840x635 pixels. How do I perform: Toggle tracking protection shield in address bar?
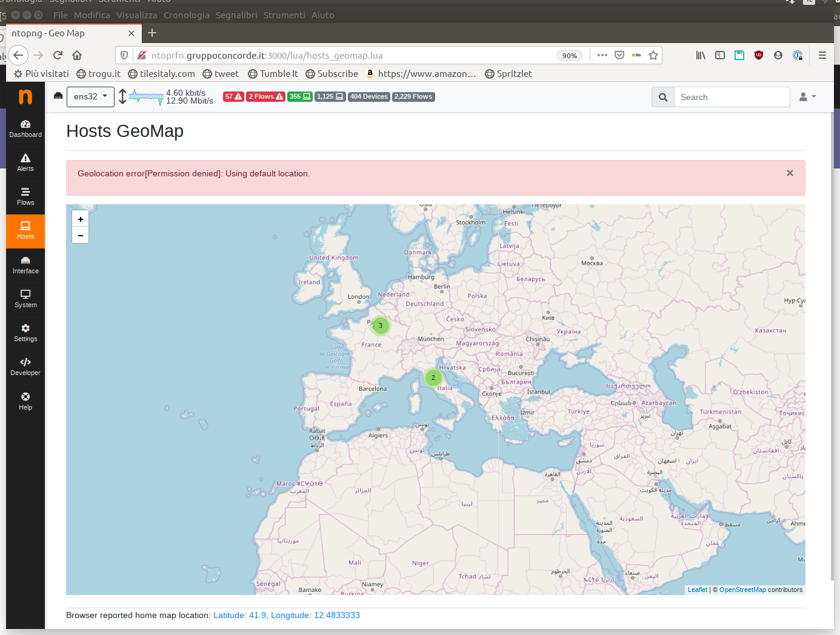124,55
